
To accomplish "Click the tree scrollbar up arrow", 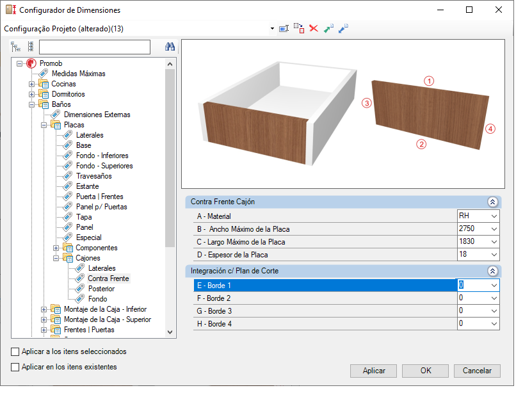I will click(170, 64).
